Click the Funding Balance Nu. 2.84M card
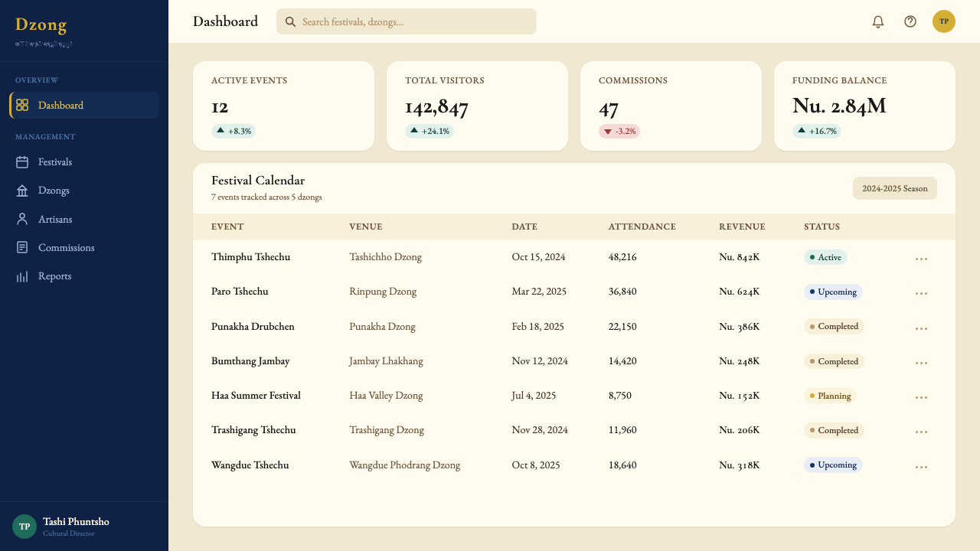This screenshot has height=551, width=980. 864,106
